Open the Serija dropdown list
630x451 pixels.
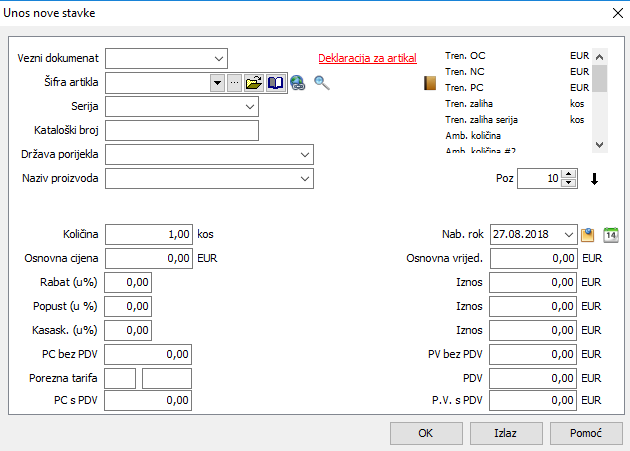click(x=249, y=106)
